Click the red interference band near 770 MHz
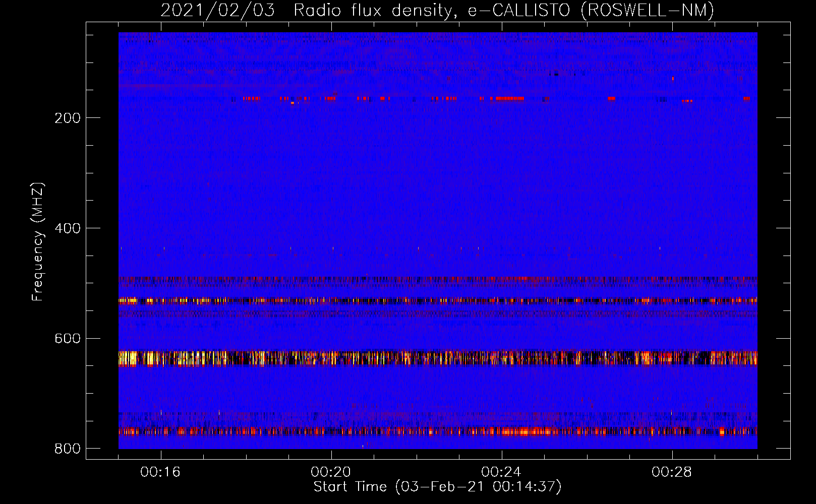The image size is (816, 504). pyautogui.click(x=438, y=431)
